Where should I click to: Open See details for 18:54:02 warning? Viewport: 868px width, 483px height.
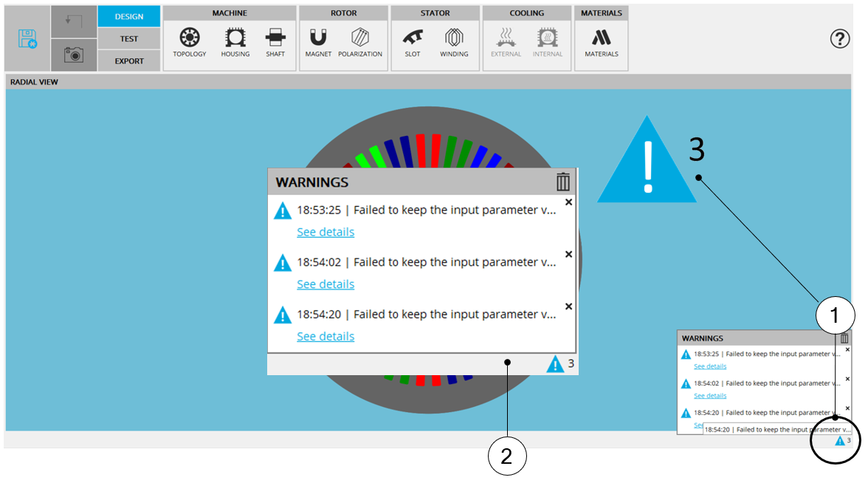coord(325,284)
